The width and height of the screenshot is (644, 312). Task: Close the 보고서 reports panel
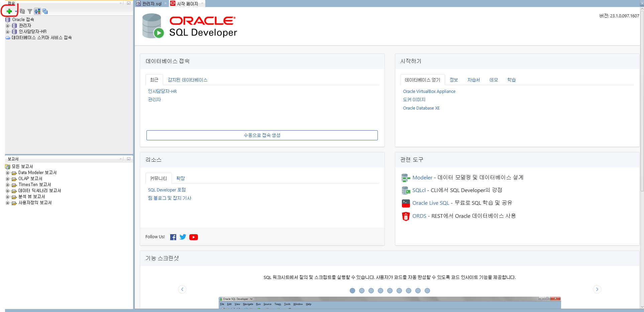coord(121,159)
